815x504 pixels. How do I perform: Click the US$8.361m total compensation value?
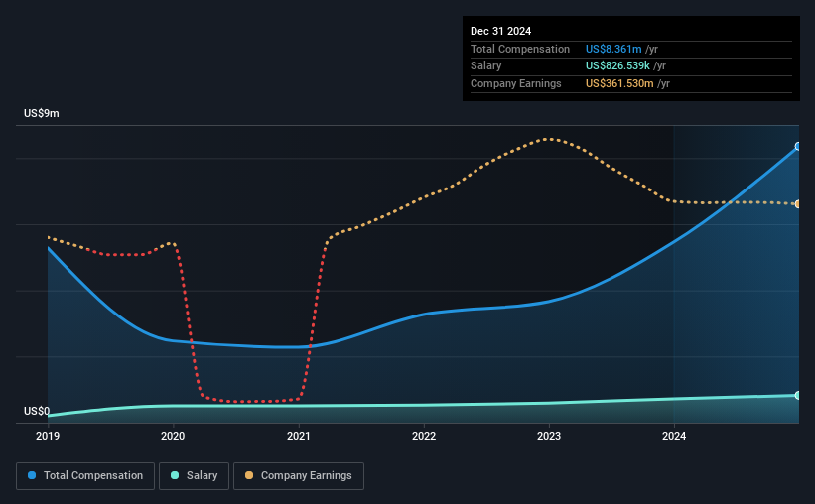pos(613,49)
